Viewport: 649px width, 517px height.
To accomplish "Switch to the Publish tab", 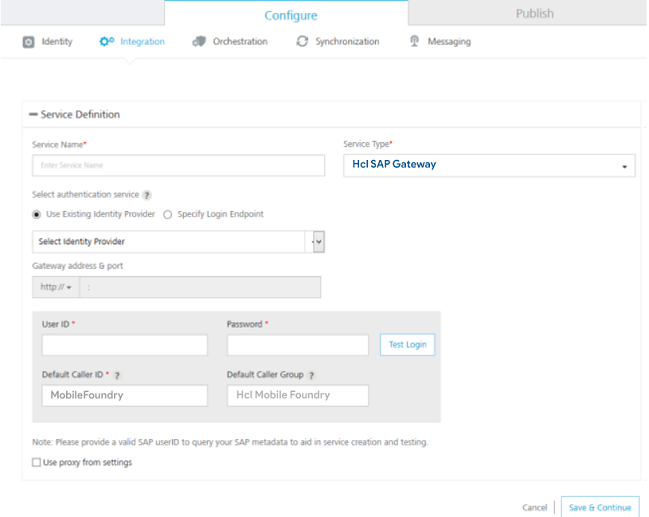I will (534, 14).
